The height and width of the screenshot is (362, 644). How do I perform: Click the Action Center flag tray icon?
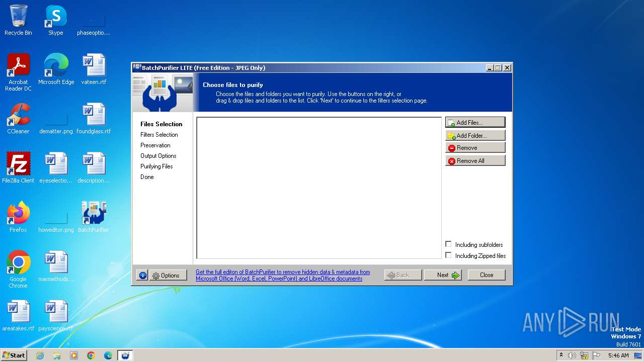[596, 355]
